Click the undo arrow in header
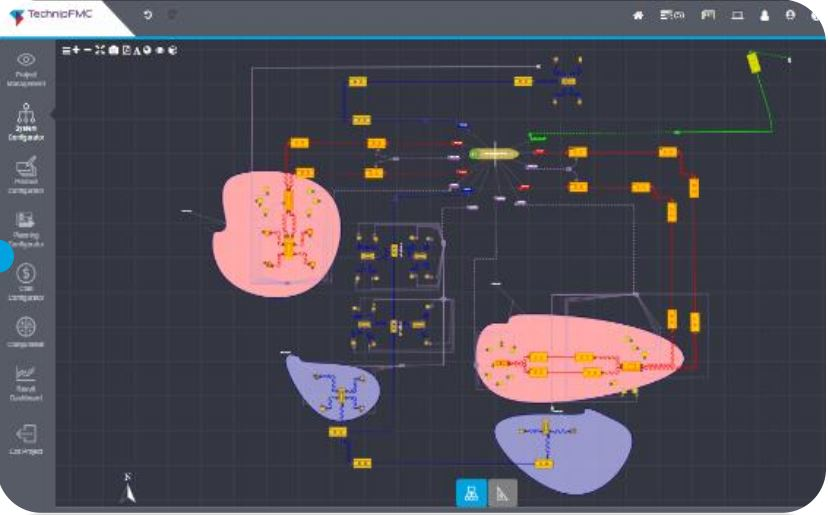Screen dimensions: 828x515 click(148, 15)
